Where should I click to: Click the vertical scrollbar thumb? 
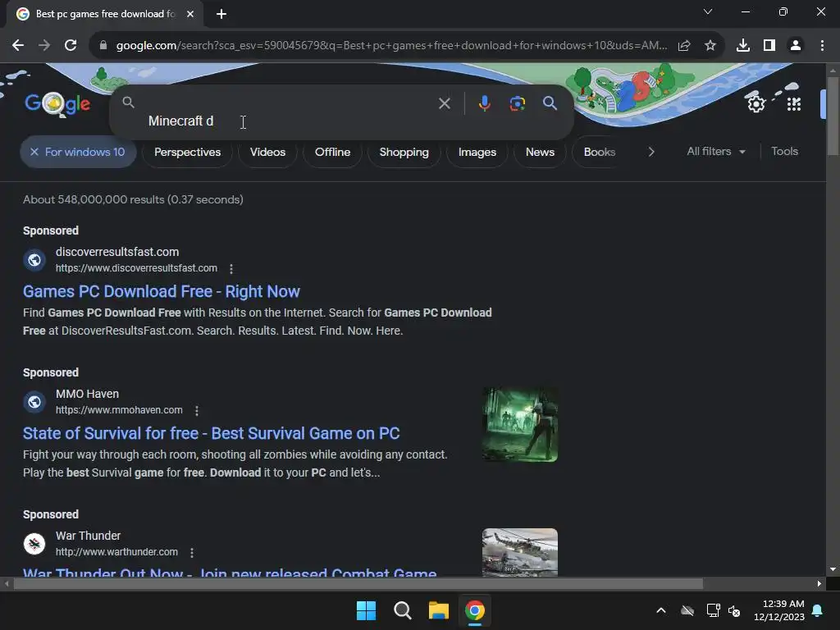[x=833, y=116]
